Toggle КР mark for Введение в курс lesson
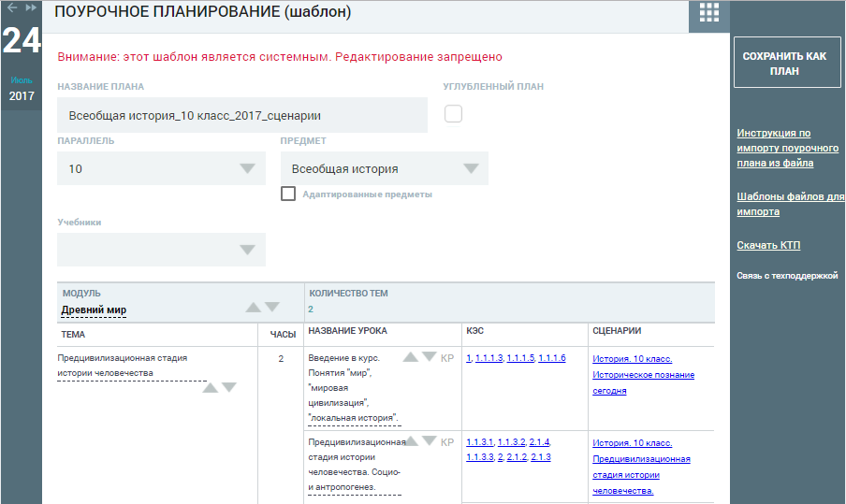 coord(447,358)
